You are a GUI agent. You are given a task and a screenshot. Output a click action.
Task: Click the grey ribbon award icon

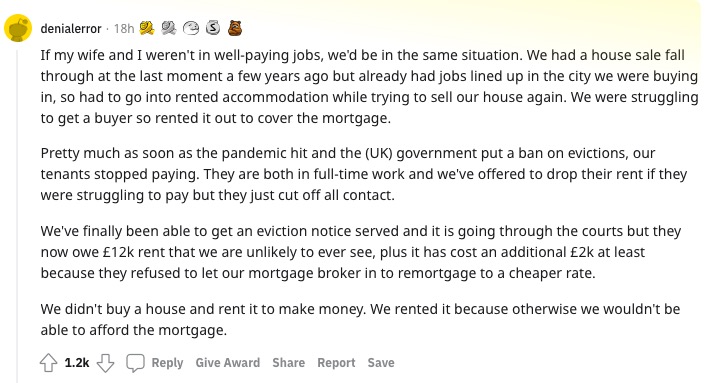coord(169,28)
